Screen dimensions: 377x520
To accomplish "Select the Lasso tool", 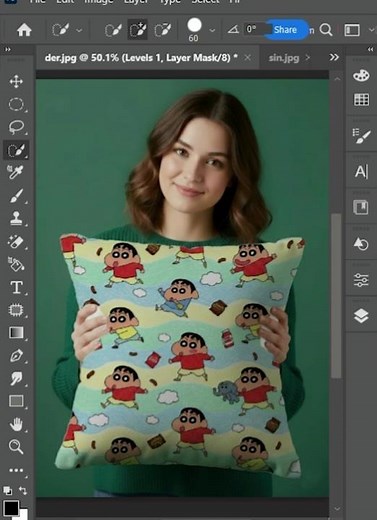I will click(16, 127).
